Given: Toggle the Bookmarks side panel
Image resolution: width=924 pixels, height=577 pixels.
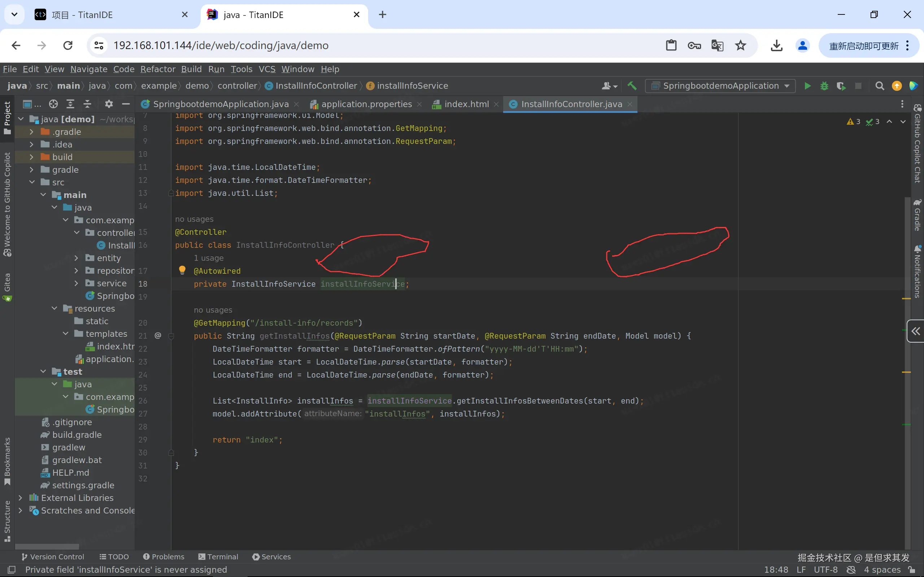Looking at the screenshot, I should pos(7,461).
